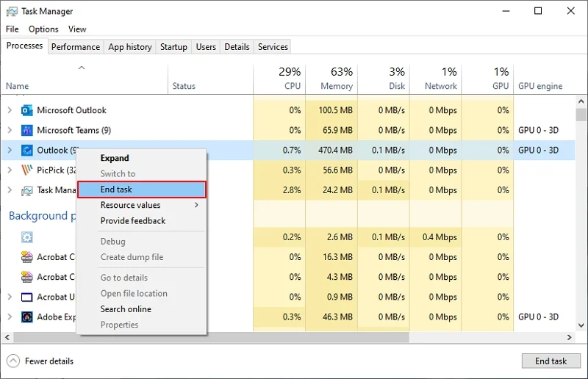Click the Task Manager process row icon
The height and width of the screenshot is (379, 588).
pyautogui.click(x=27, y=190)
